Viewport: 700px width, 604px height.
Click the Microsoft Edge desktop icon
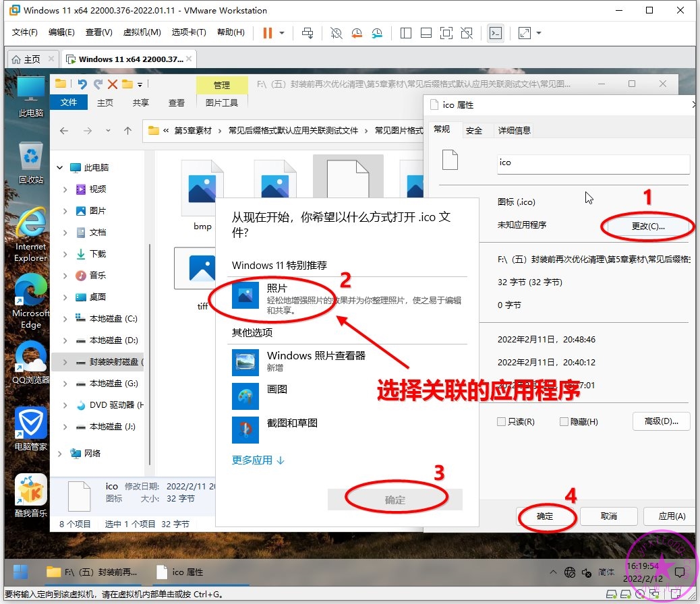click(31, 302)
